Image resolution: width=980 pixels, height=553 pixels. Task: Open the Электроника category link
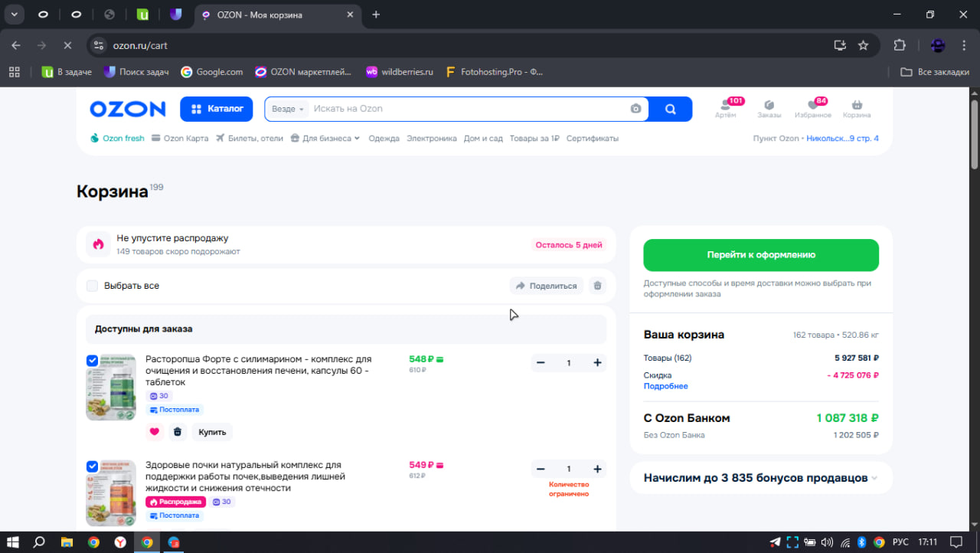click(x=431, y=139)
